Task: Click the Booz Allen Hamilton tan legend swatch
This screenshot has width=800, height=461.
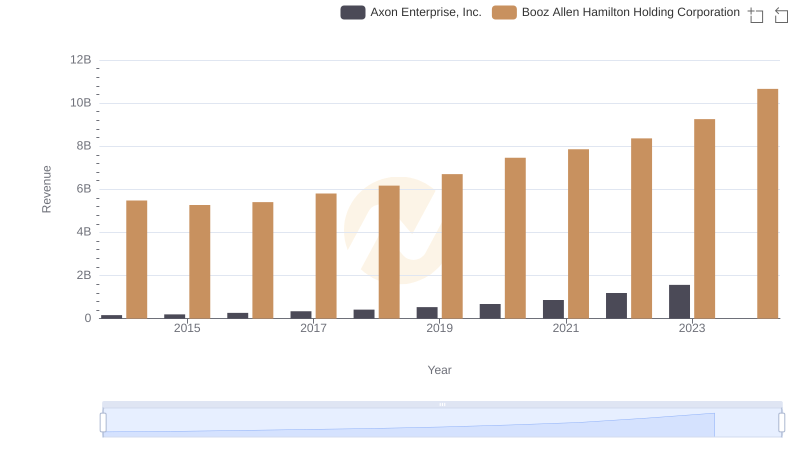Action: pos(504,12)
